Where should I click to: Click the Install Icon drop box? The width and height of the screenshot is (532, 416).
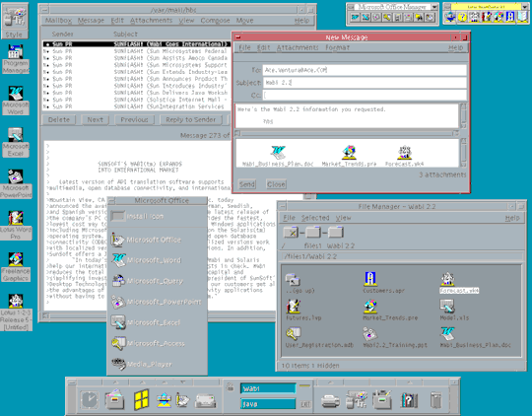118,216
